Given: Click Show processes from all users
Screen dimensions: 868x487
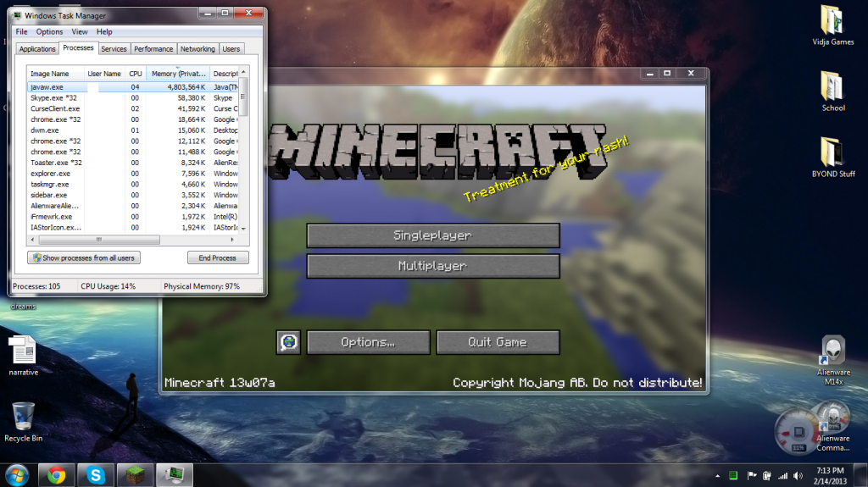Looking at the screenshot, I should tap(84, 257).
